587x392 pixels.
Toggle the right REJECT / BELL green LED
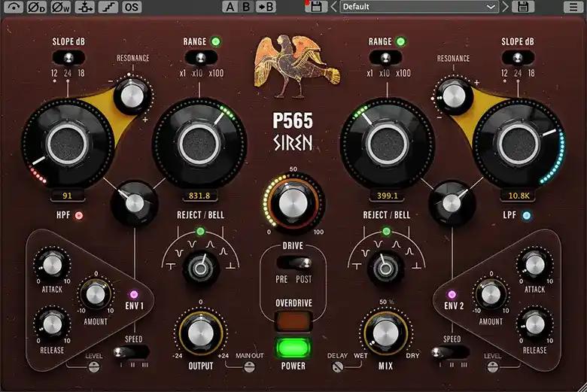386,231
